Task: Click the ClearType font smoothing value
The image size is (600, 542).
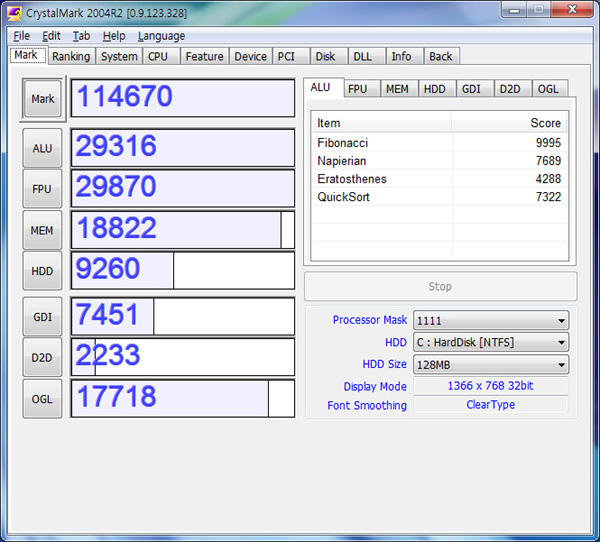Action: click(491, 405)
